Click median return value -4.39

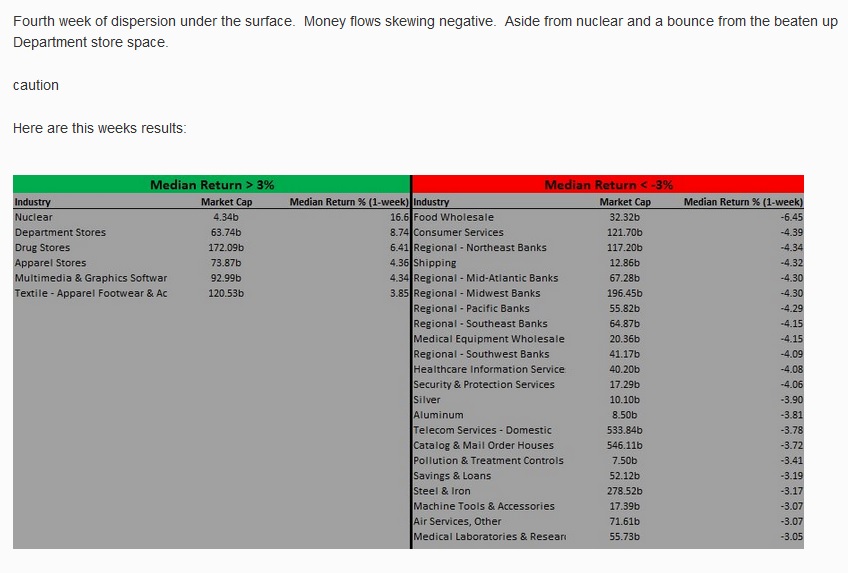792,232
